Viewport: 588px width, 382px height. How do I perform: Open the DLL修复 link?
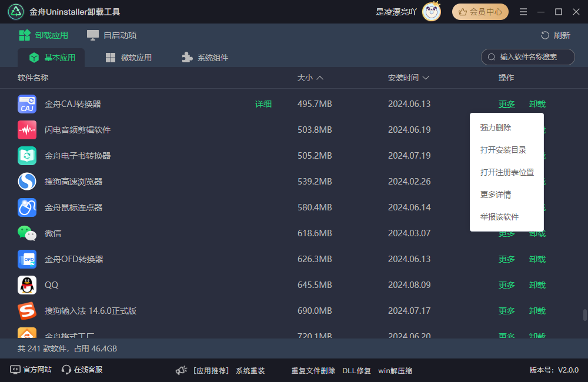coord(356,371)
